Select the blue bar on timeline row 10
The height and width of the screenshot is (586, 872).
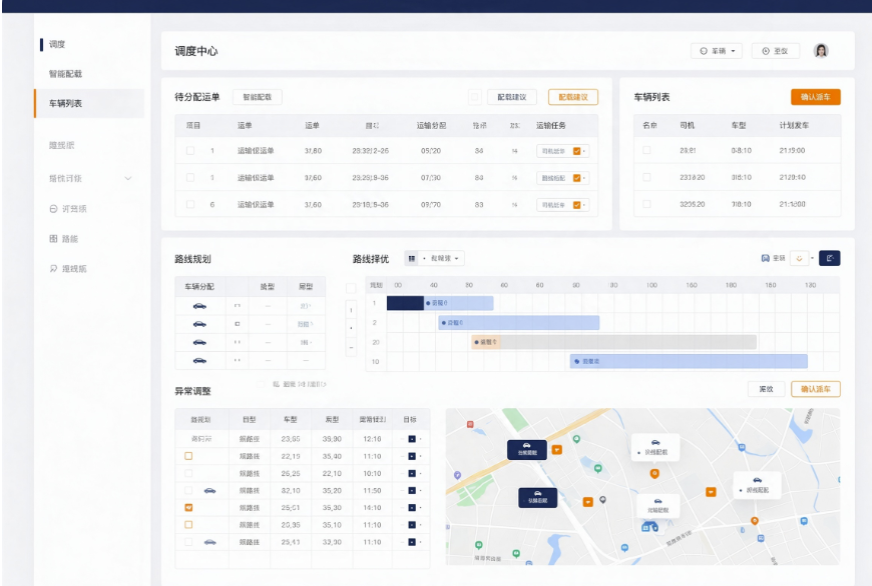point(689,361)
